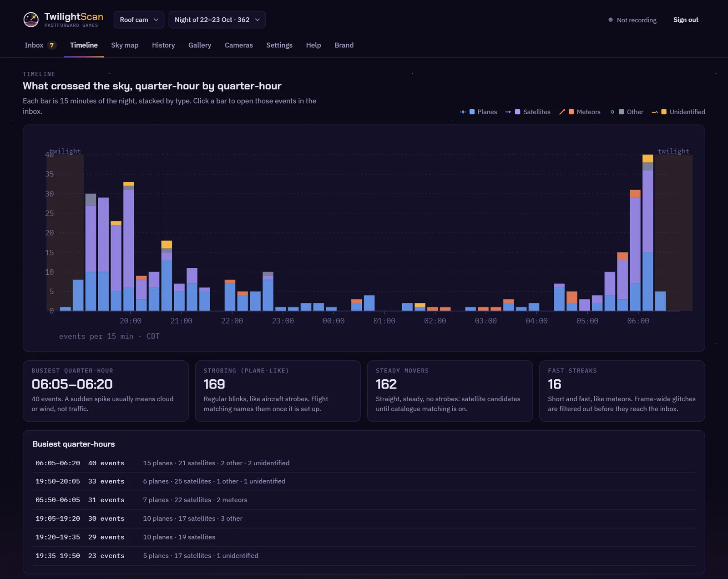Open the 19:05–19:20 row with 30 events
Image resolution: width=728 pixels, height=579 pixels.
pos(364,519)
